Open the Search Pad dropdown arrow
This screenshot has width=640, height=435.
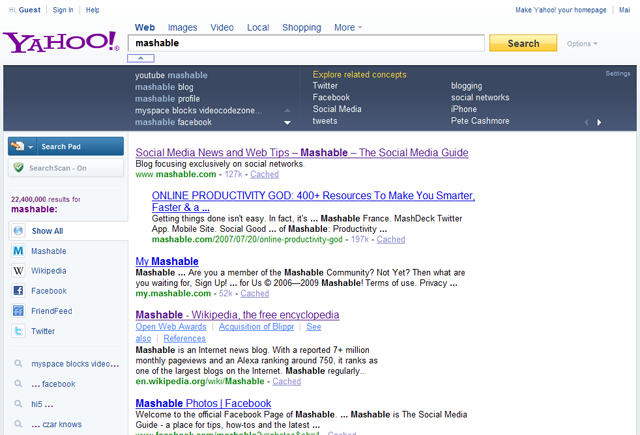tap(31, 146)
